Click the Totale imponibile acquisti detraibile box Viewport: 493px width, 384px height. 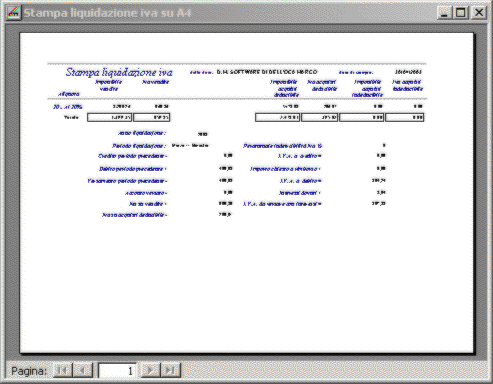click(277, 117)
